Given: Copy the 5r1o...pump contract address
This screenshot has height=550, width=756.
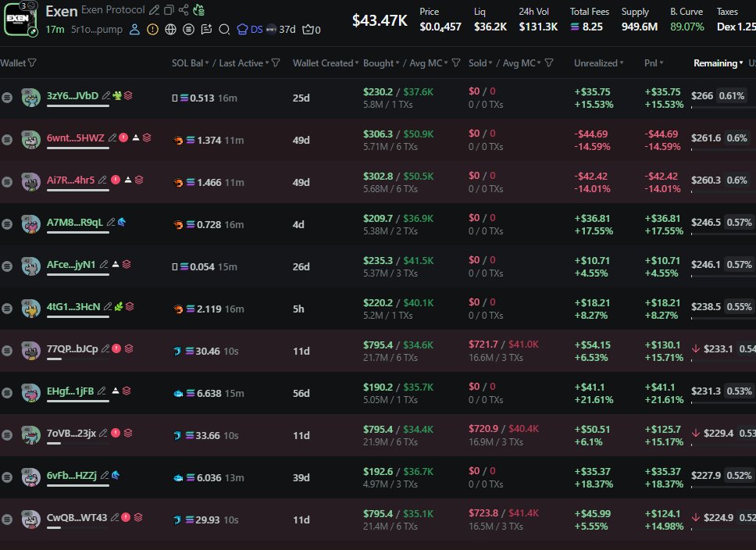Looking at the screenshot, I should point(98,30).
